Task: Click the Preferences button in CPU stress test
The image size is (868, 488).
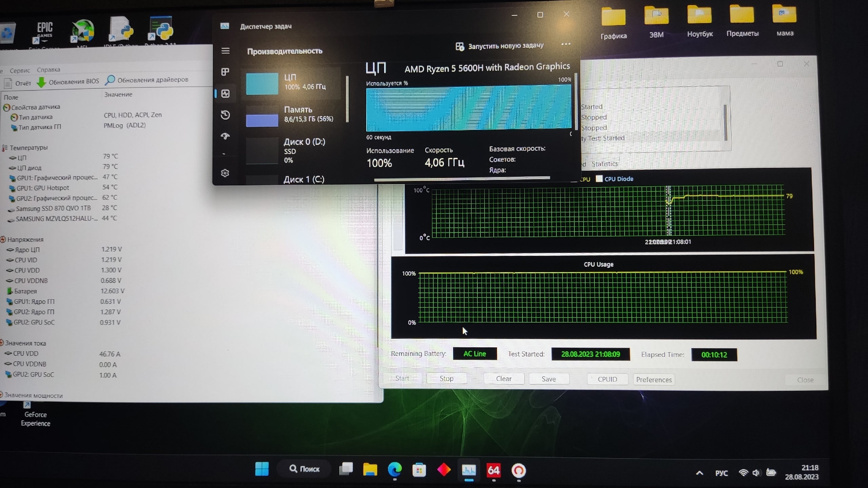Action: [x=653, y=379]
